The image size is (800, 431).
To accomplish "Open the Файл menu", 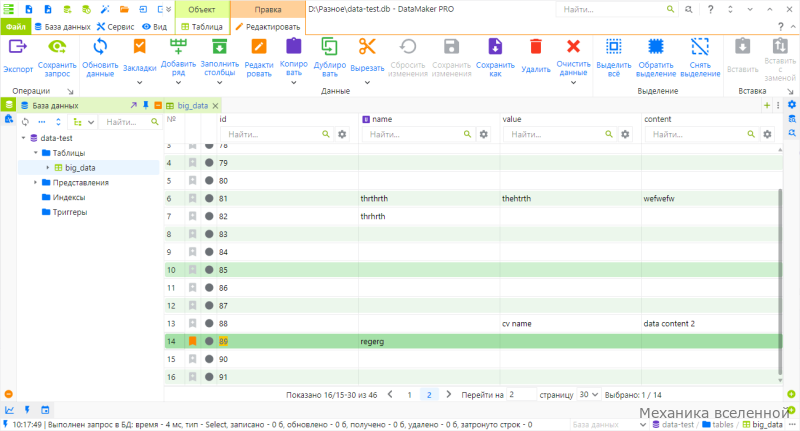I will (16, 27).
